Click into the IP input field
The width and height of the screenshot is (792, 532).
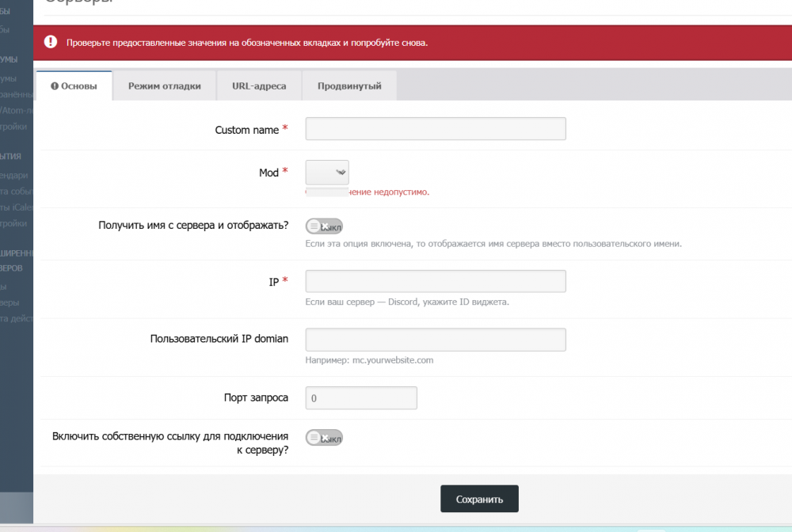[436, 282]
